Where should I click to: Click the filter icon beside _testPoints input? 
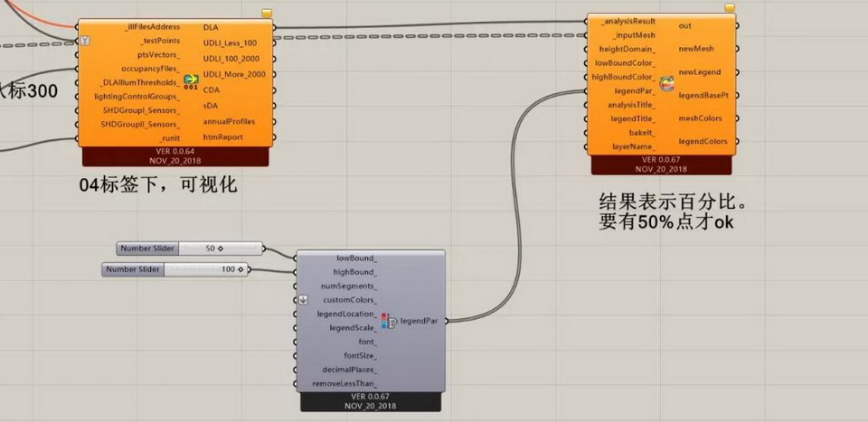pyautogui.click(x=84, y=41)
